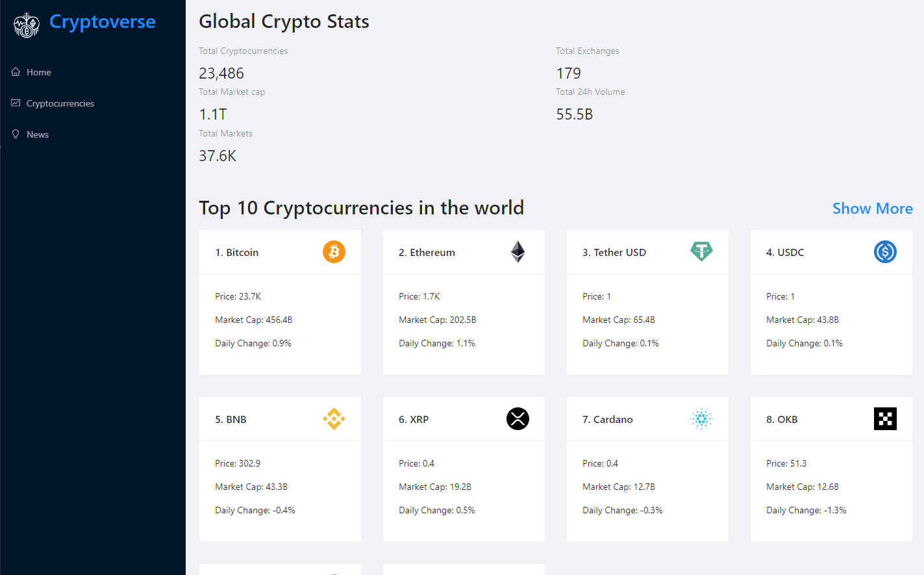Screen dimensions: 924x575
Task: Click the Global Crypto Stats heading
Action: point(284,21)
